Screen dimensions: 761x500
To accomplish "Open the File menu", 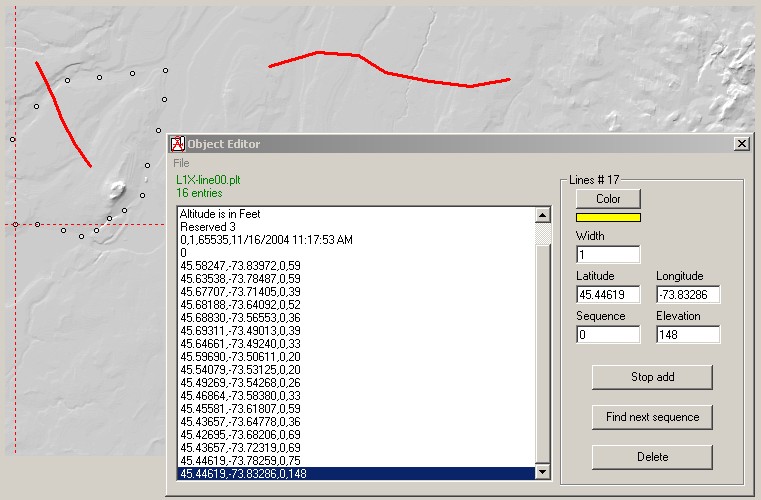I will click(181, 163).
